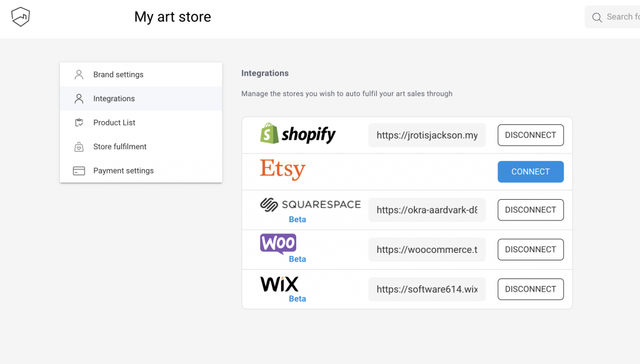Click the Store fulfilment bag icon

[x=79, y=147]
